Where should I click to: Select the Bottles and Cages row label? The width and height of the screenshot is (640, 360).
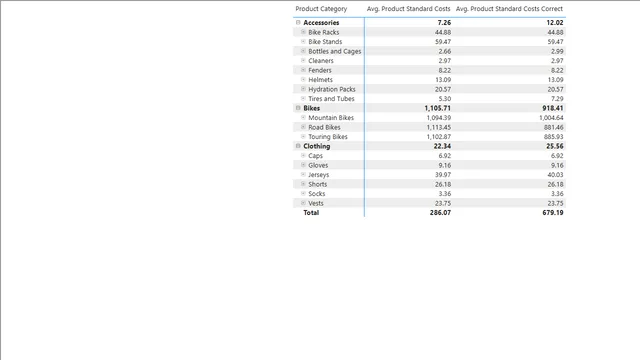tap(335, 51)
